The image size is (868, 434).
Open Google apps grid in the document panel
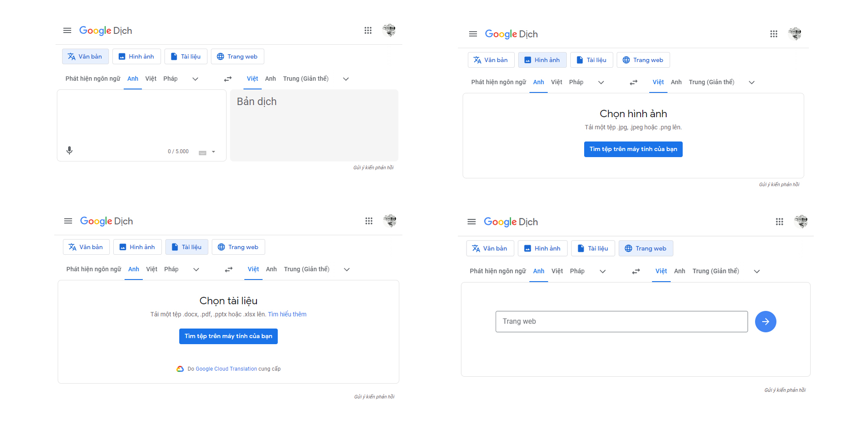point(369,221)
